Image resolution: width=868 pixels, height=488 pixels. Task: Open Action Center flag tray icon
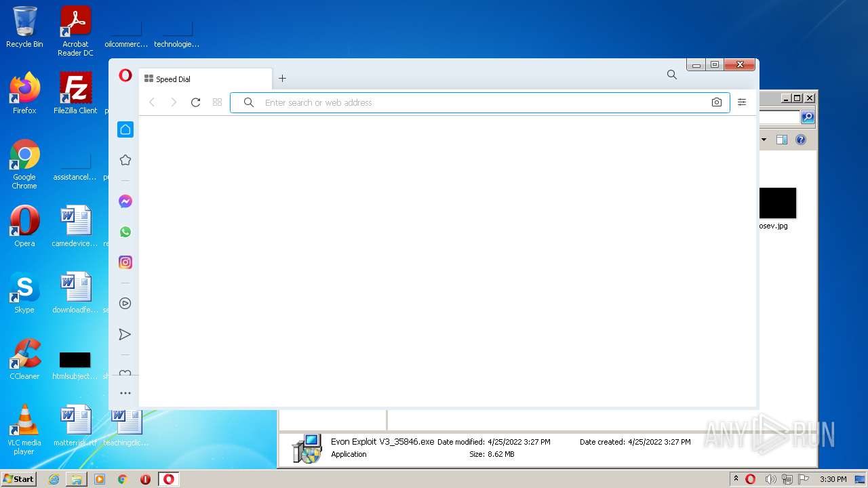pyautogui.click(x=804, y=479)
